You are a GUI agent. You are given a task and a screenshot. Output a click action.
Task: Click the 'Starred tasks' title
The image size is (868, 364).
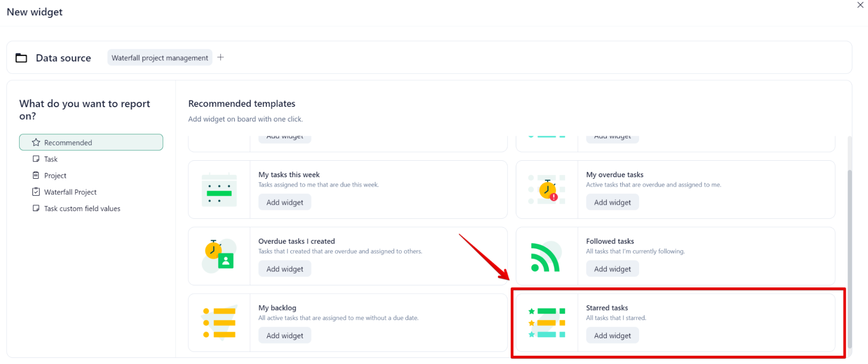607,308
